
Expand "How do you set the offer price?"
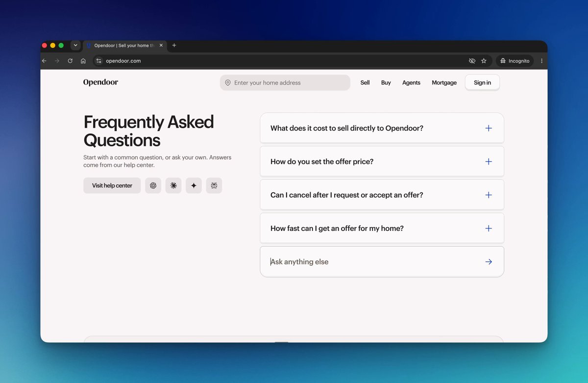(382, 161)
